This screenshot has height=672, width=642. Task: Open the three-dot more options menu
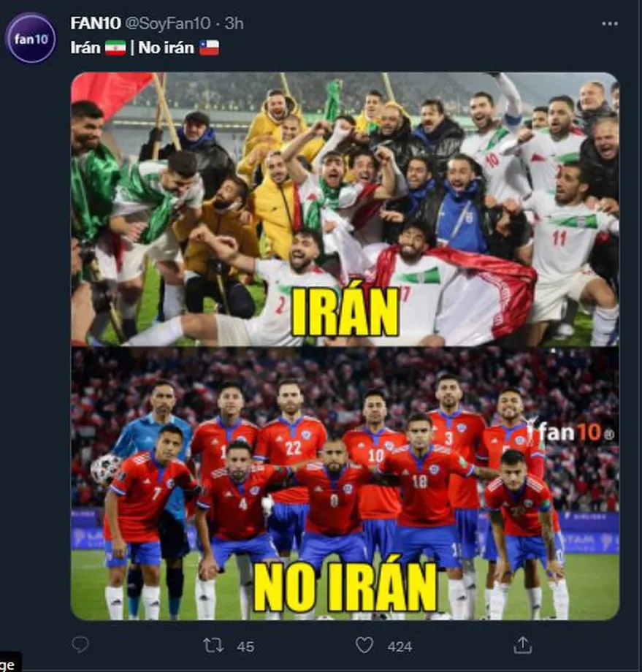(609, 23)
